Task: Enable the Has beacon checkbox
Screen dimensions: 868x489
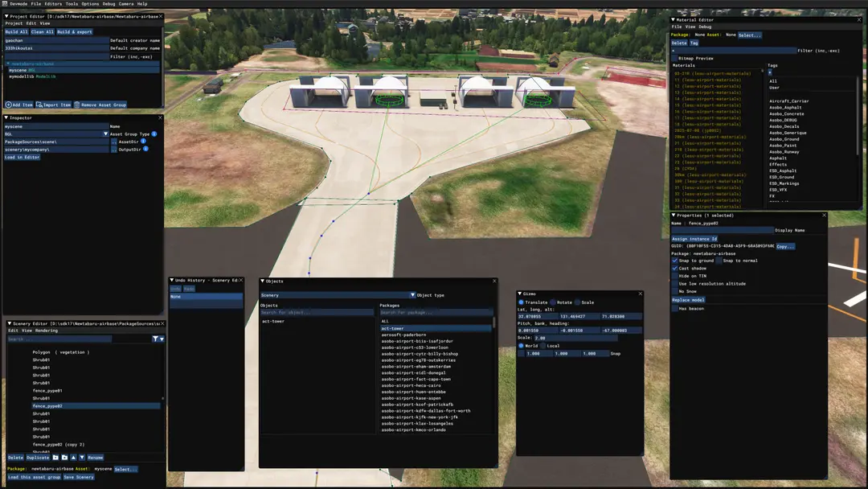Action: tap(675, 309)
